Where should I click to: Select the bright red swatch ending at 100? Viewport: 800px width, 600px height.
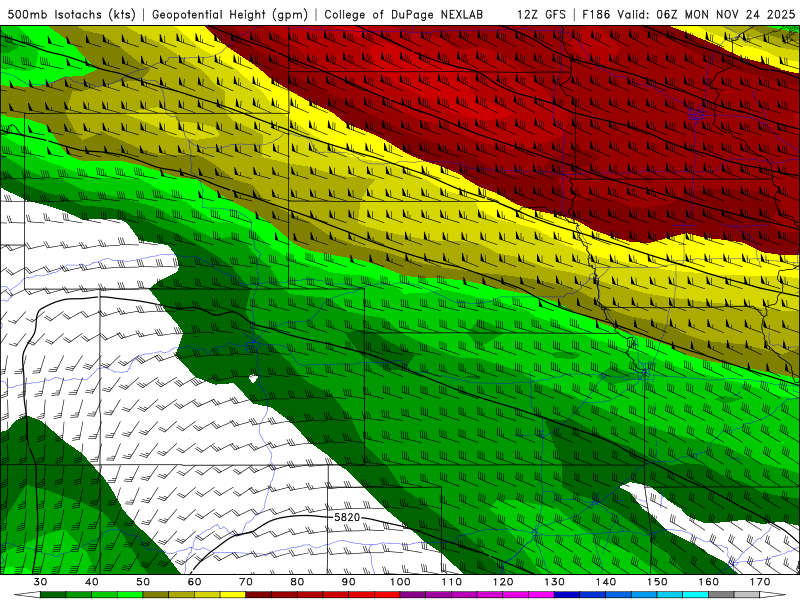(x=387, y=595)
